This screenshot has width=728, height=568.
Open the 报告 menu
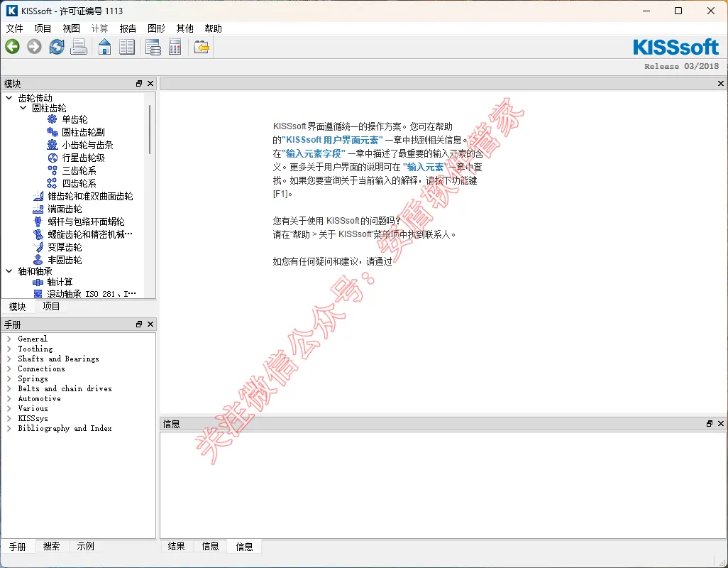tap(128, 29)
